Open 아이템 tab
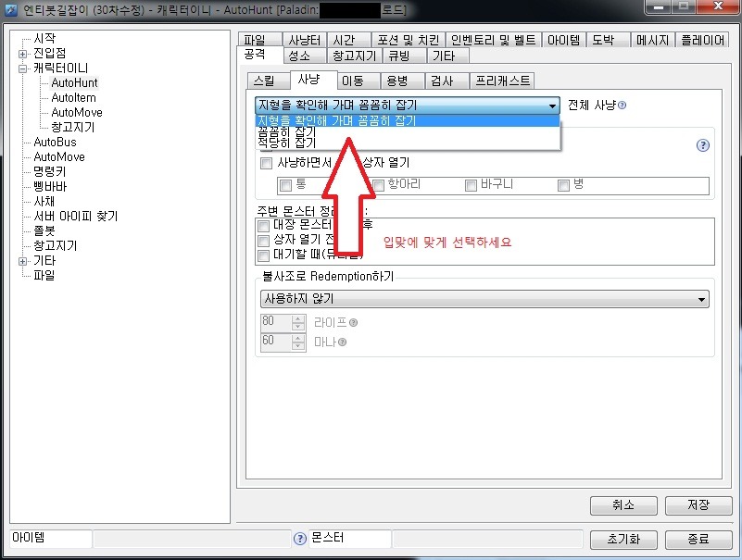 (563, 40)
